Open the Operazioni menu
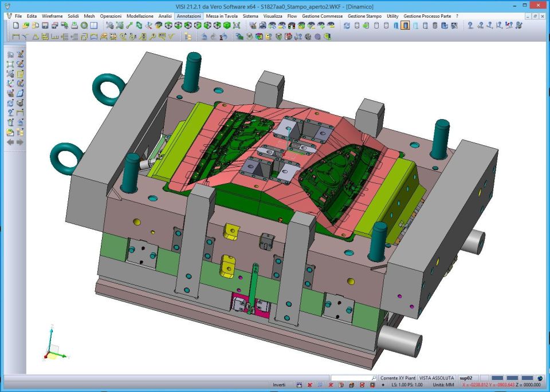The image size is (550, 392). [x=111, y=16]
